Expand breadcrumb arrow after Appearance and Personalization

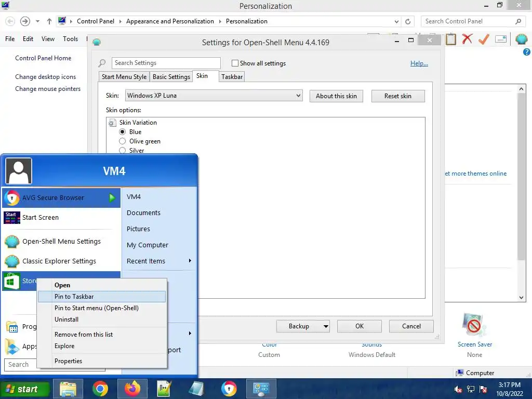tap(220, 21)
